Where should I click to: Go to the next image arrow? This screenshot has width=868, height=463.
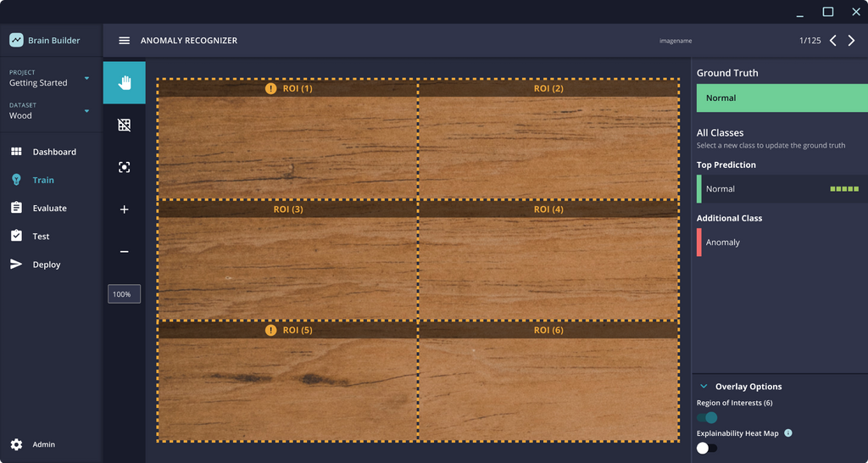point(852,41)
